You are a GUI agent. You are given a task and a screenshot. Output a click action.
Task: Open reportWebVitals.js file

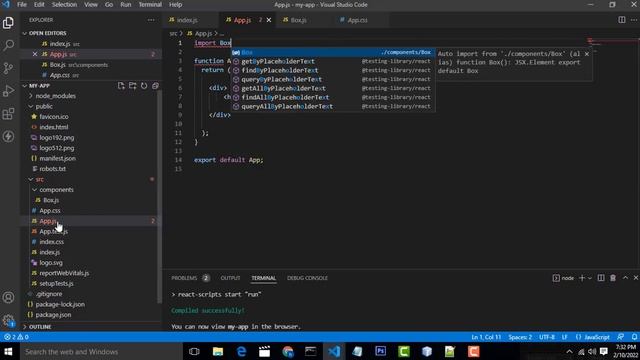64,273
